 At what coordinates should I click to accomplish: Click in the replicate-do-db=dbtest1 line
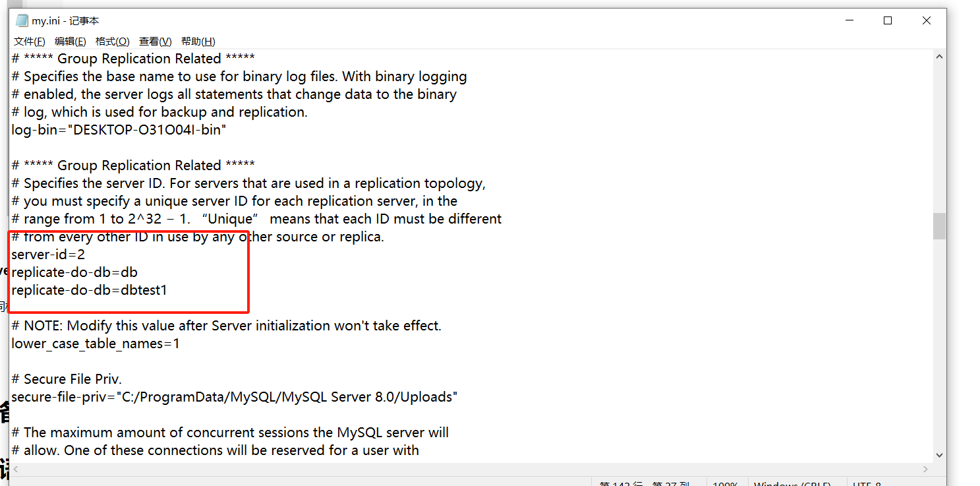89,289
